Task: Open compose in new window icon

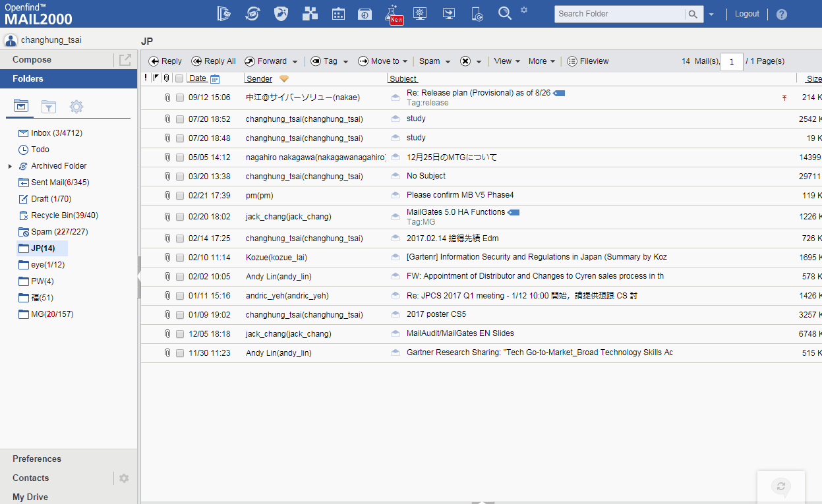Action: click(125, 60)
